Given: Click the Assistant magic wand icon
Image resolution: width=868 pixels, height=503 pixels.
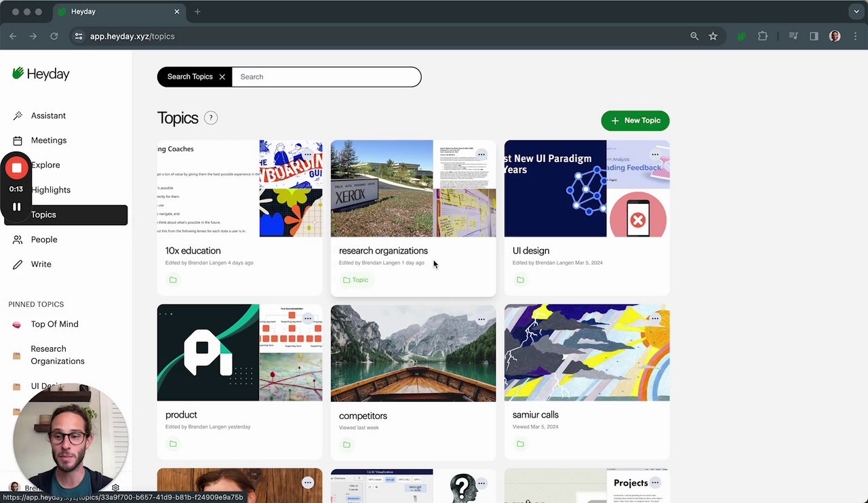Looking at the screenshot, I should click(18, 116).
